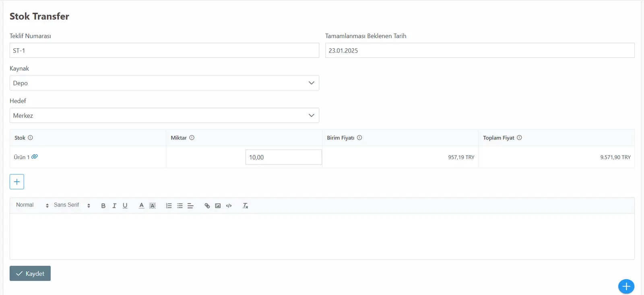Expand the Normal heading style dropdown

(32, 205)
